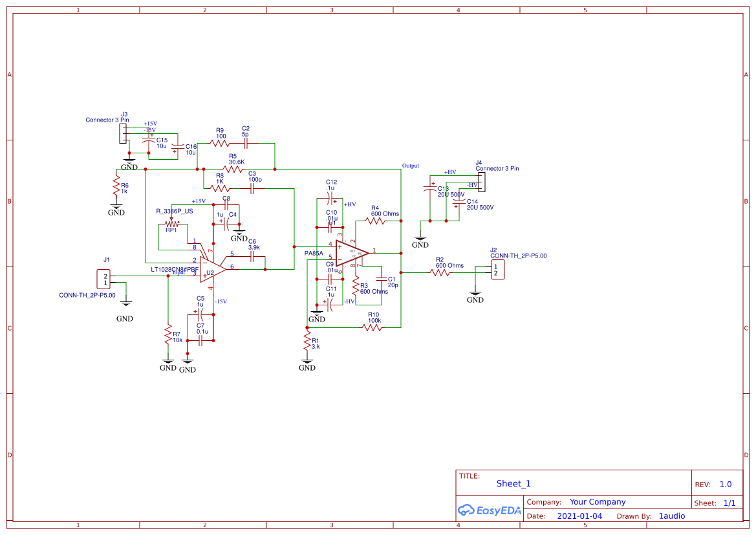The image size is (756, 535).
Task: Select the 1audio Drawn By text
Action: [x=671, y=516]
